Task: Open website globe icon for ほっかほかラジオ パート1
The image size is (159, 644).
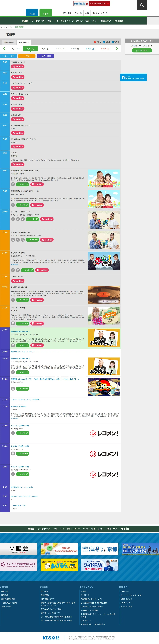Action: click(x=13, y=184)
